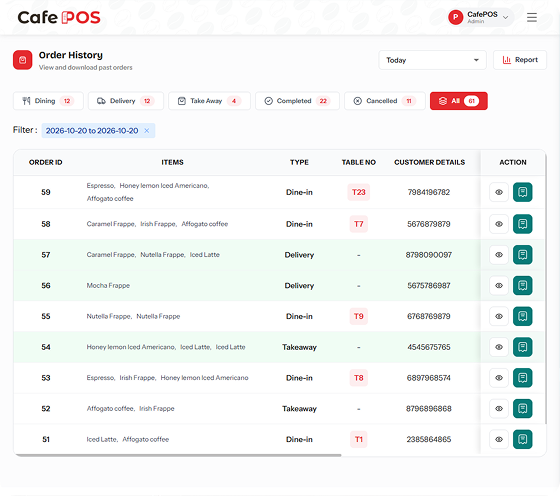Click the horizontal table scrollbar

pyautogui.click(x=178, y=455)
